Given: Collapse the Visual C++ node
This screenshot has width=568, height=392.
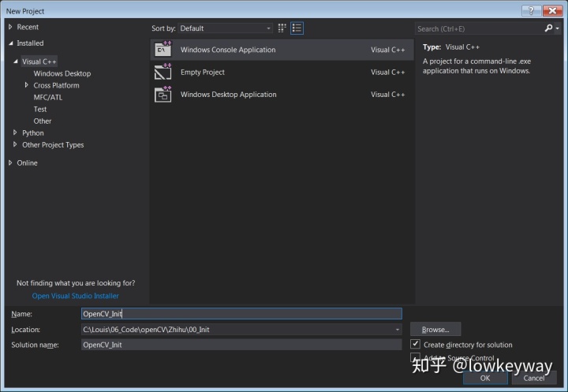Looking at the screenshot, I should point(16,62).
